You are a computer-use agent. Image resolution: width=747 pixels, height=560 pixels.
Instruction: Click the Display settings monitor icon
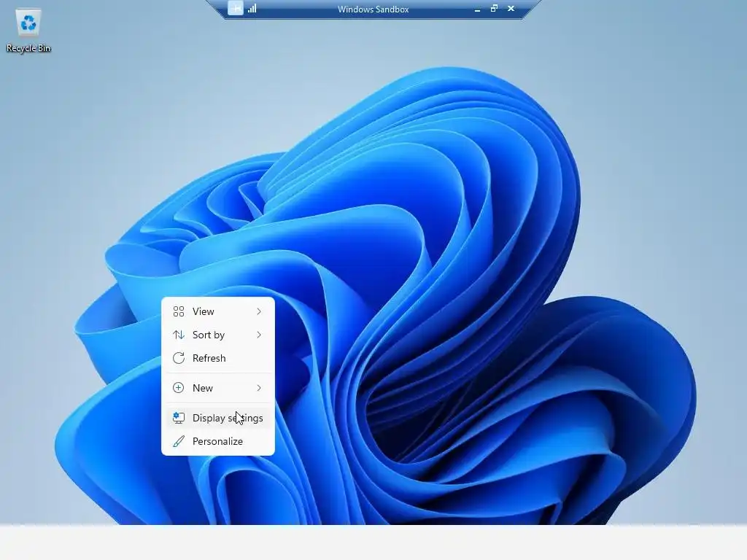(179, 418)
